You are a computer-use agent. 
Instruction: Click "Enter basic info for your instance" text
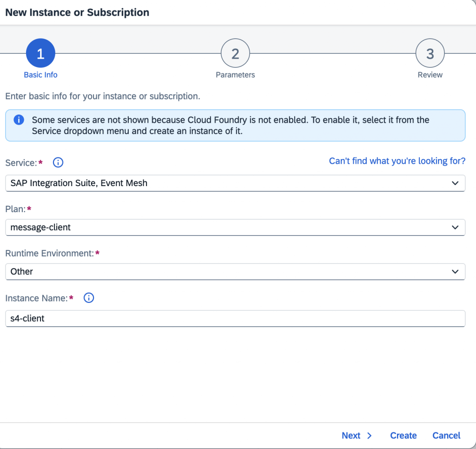pyautogui.click(x=103, y=96)
